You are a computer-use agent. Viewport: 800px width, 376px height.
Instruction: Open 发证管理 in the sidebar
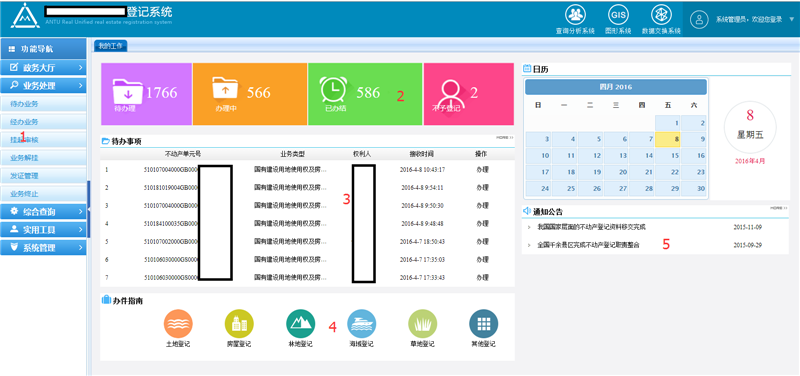[43, 176]
